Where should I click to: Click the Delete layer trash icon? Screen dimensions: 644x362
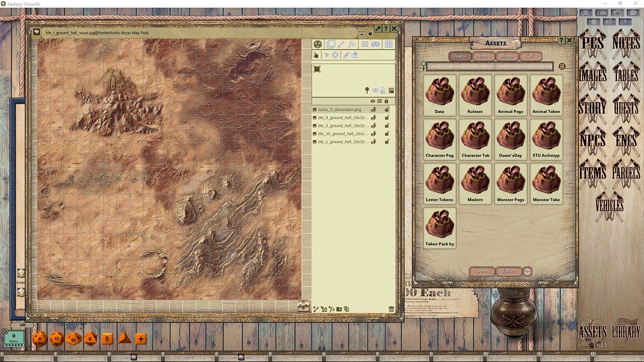tap(391, 309)
